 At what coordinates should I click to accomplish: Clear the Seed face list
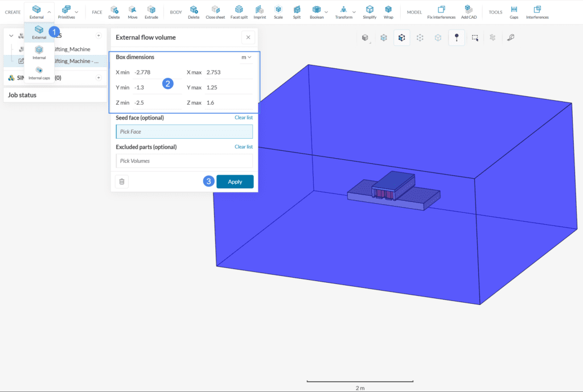coord(243,117)
